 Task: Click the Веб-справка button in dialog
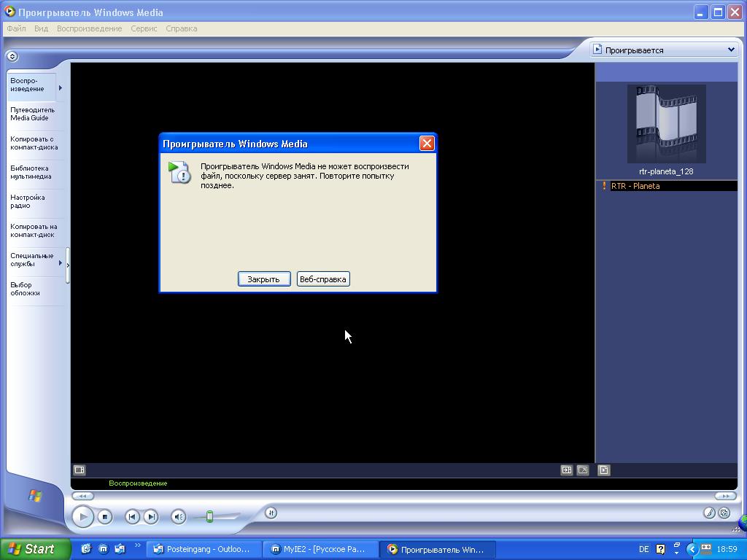323,279
